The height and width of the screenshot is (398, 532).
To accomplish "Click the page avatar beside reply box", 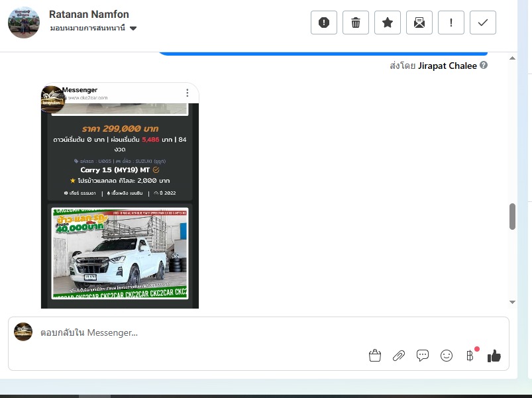I will click(23, 332).
